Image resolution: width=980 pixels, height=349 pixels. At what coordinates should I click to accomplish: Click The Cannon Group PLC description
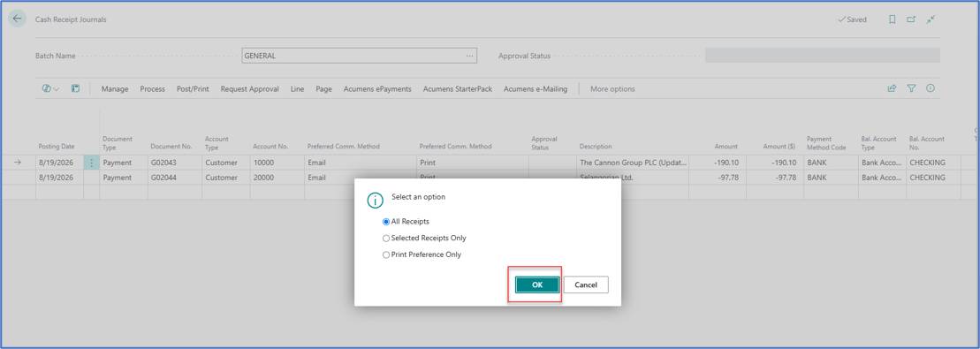tap(633, 163)
